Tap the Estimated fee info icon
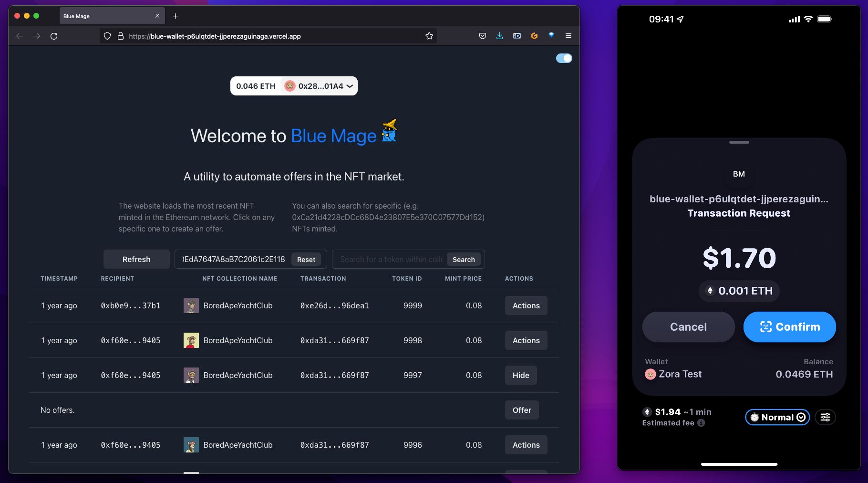The image size is (868, 483). [701, 423]
